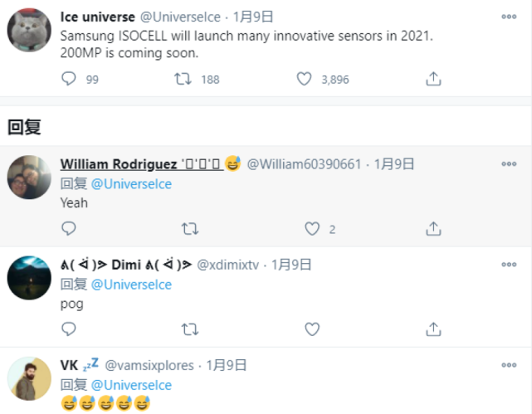Open more options on Ice universe's tweet
The width and height of the screenshot is (532, 414).
coord(508,17)
